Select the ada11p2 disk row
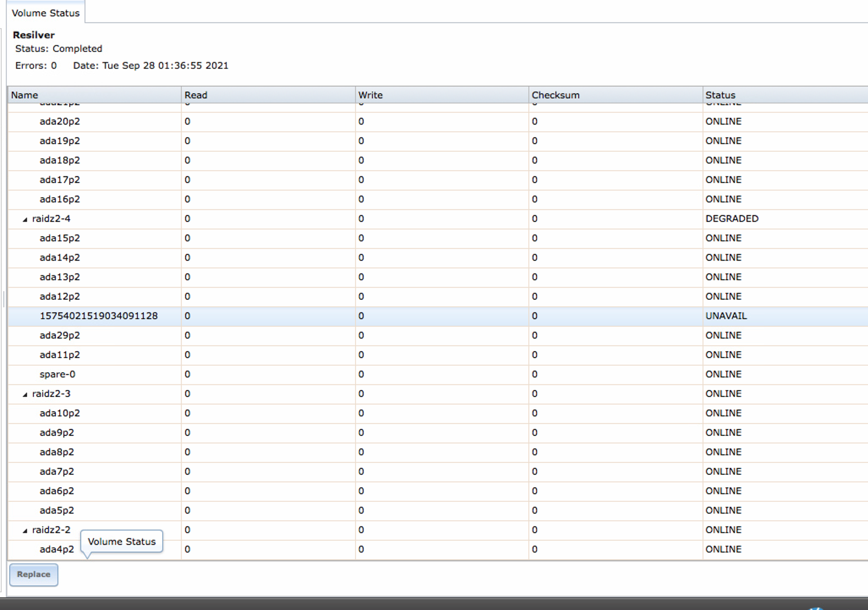This screenshot has width=868, height=610. pos(60,355)
